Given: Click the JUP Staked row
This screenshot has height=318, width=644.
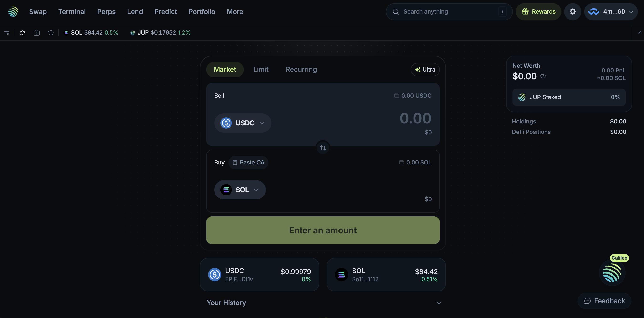Looking at the screenshot, I should coord(569,97).
